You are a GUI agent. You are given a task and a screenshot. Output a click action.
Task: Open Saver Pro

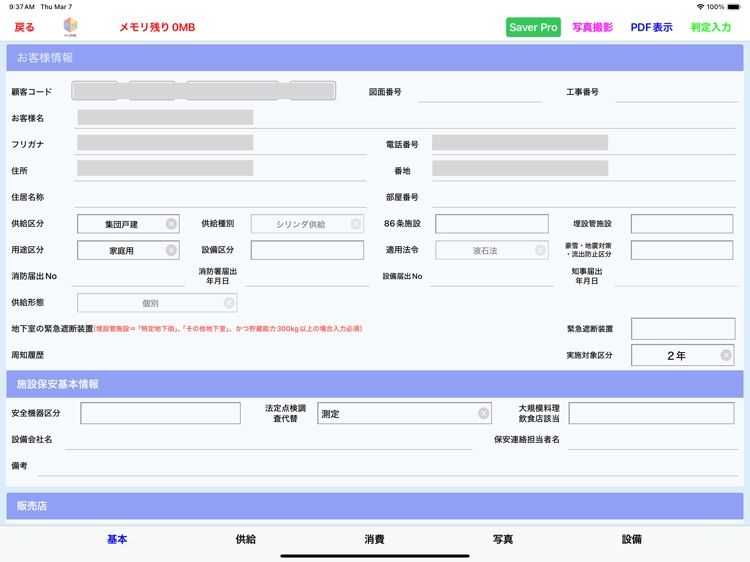533,27
